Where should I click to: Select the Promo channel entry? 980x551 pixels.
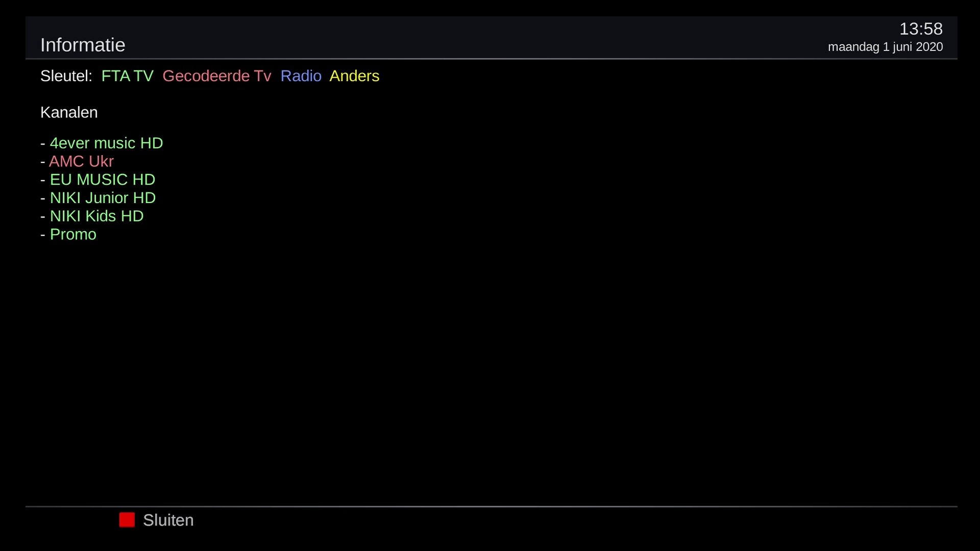tap(73, 235)
